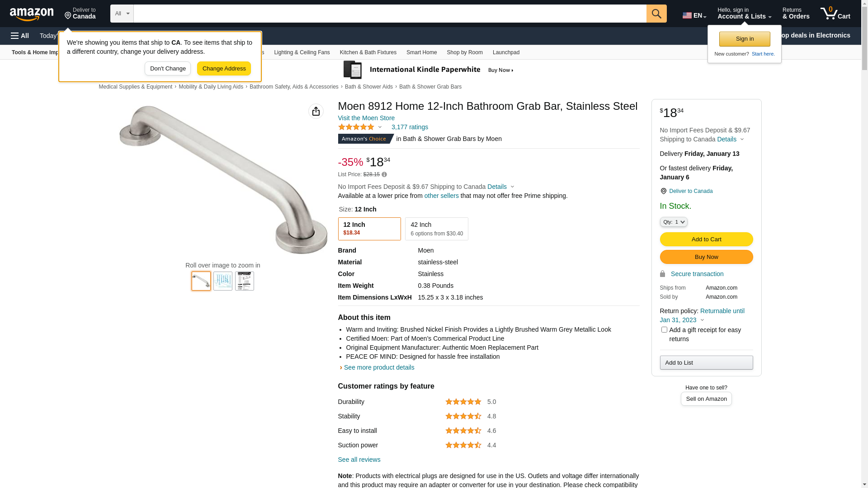Open the search category All dropdown
This screenshot has height=488, width=868.
point(122,14)
